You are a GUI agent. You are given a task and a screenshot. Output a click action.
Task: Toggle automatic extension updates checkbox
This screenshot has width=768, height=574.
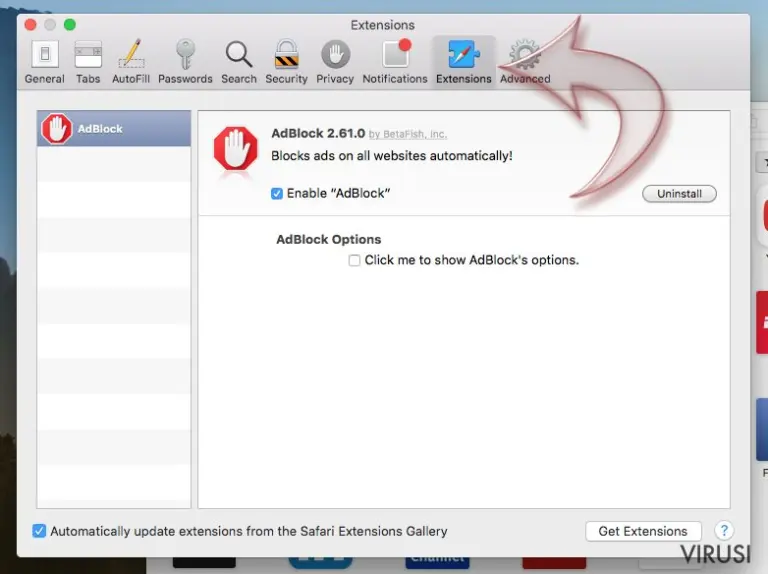point(39,531)
